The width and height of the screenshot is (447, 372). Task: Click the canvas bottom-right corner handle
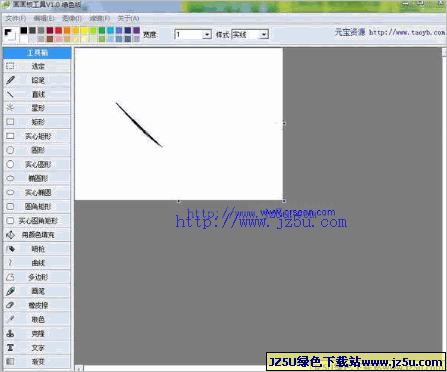coord(284,201)
